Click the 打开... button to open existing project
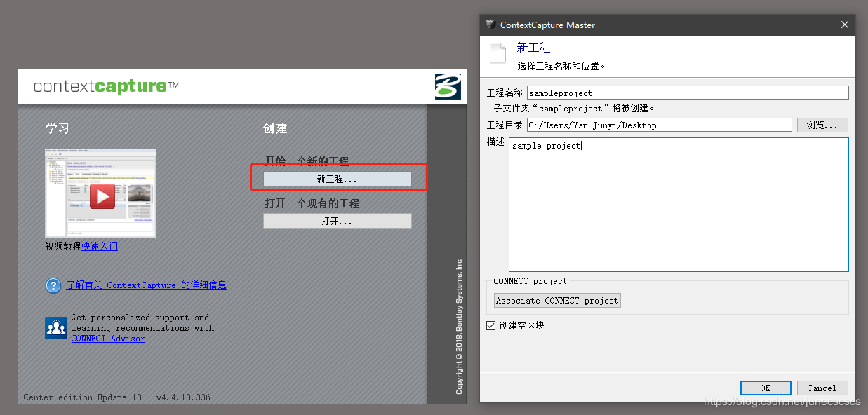Screen dimensions: 868x415 pos(337,220)
